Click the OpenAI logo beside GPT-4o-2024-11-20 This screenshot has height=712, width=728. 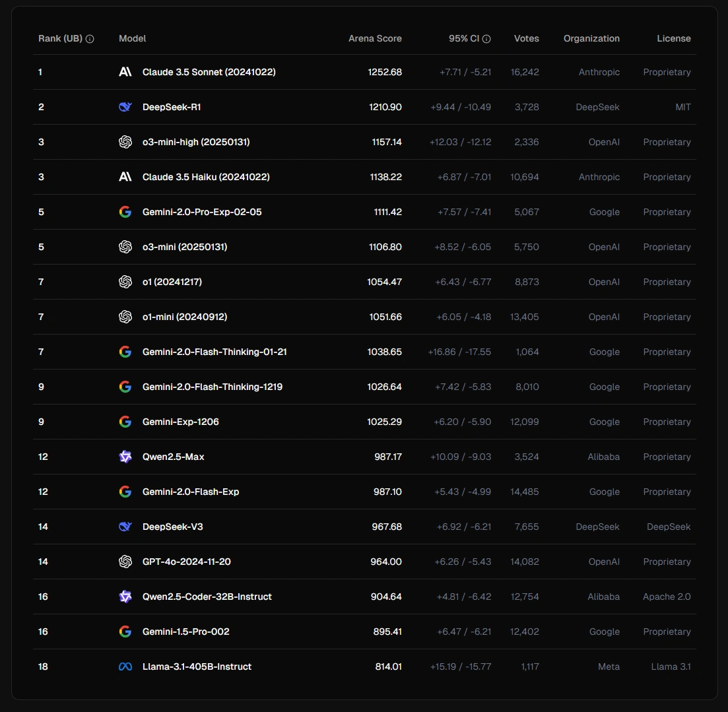tap(125, 562)
